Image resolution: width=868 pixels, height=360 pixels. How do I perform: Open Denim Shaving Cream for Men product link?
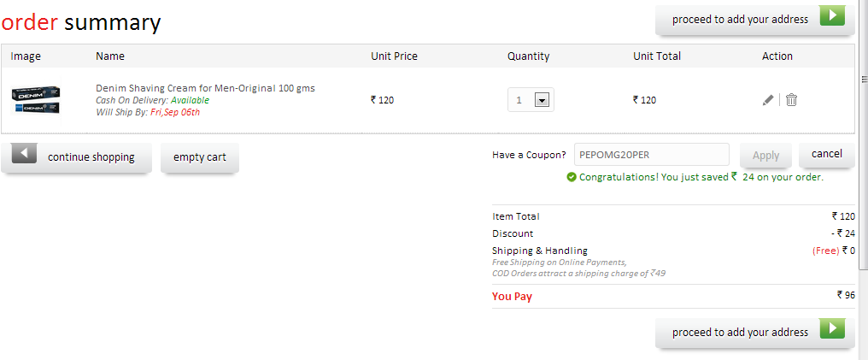click(205, 88)
